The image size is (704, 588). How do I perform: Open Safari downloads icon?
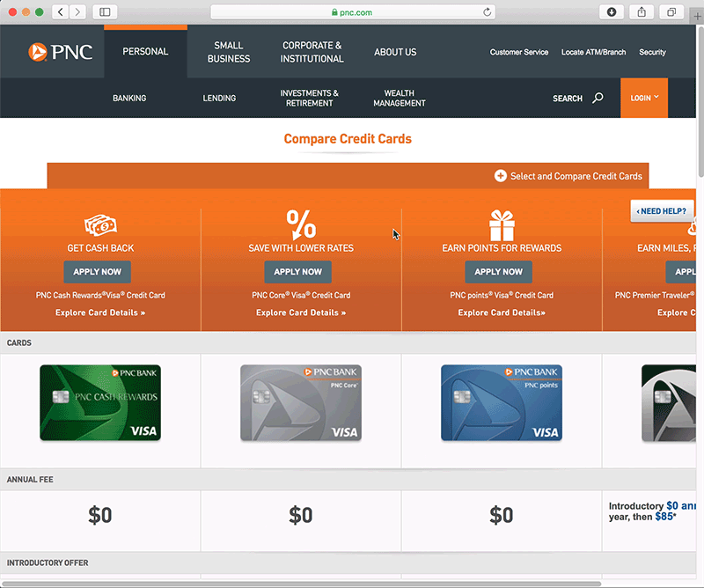612,11
